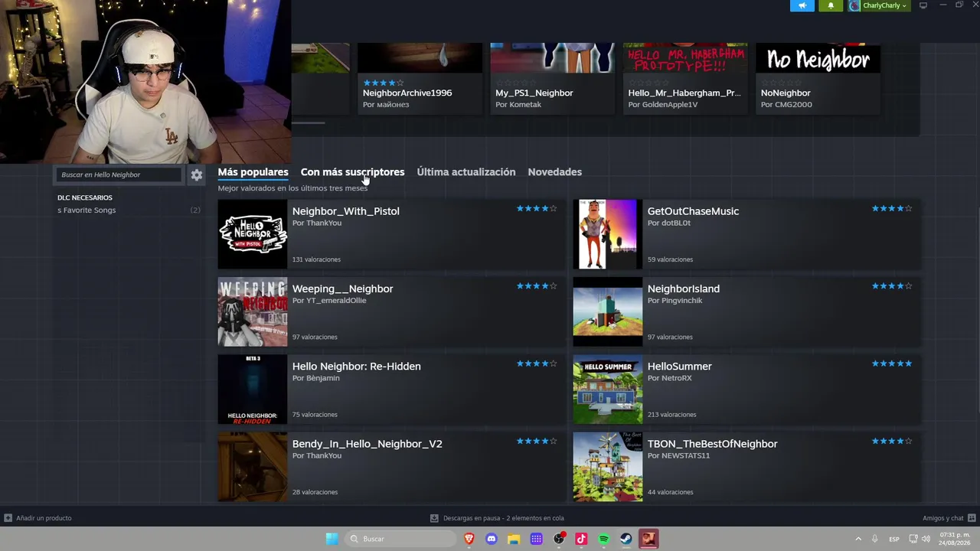The width and height of the screenshot is (980, 551).
Task: Click the CharlyCharly profile avatar
Action: coord(854,5)
